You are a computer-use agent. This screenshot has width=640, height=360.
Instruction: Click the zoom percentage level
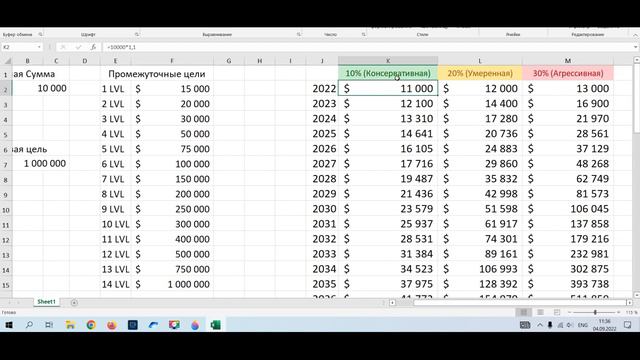pyautogui.click(x=631, y=312)
